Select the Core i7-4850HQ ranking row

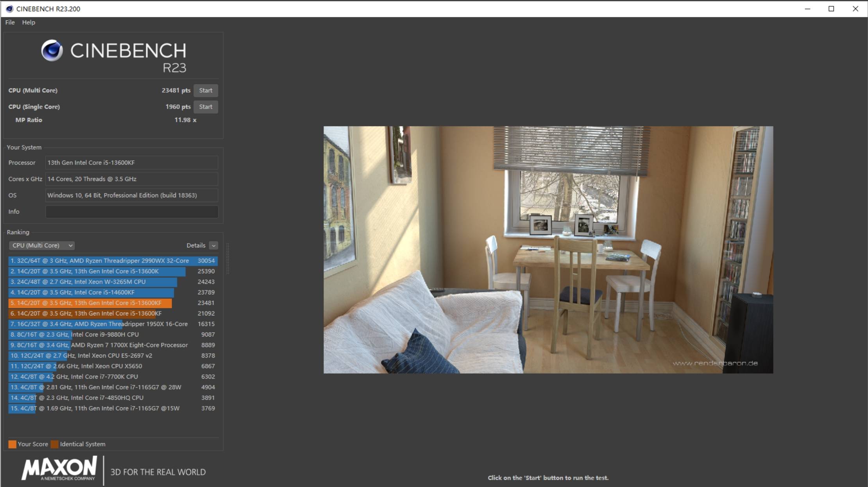tap(113, 398)
